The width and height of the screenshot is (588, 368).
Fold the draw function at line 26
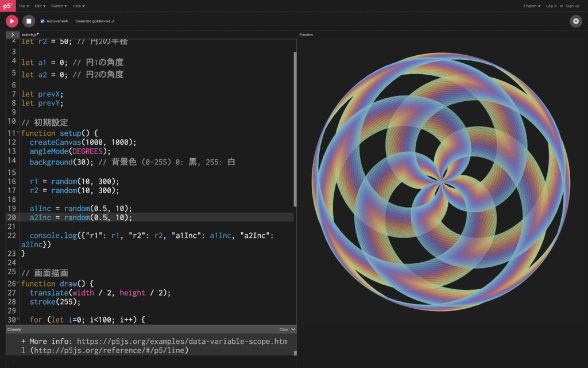pyautogui.click(x=18, y=283)
